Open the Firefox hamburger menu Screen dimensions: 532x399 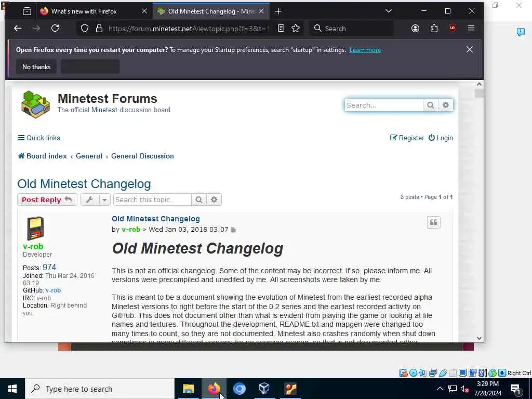(x=471, y=29)
